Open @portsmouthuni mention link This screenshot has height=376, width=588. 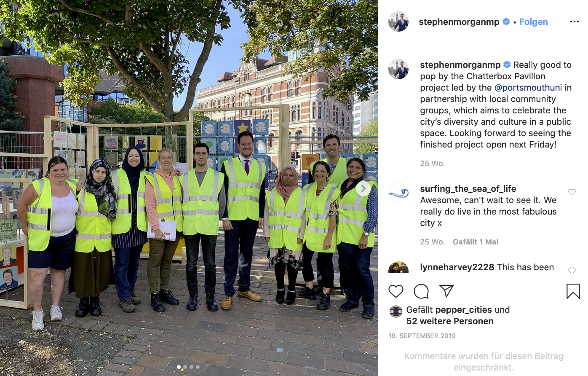tap(528, 87)
